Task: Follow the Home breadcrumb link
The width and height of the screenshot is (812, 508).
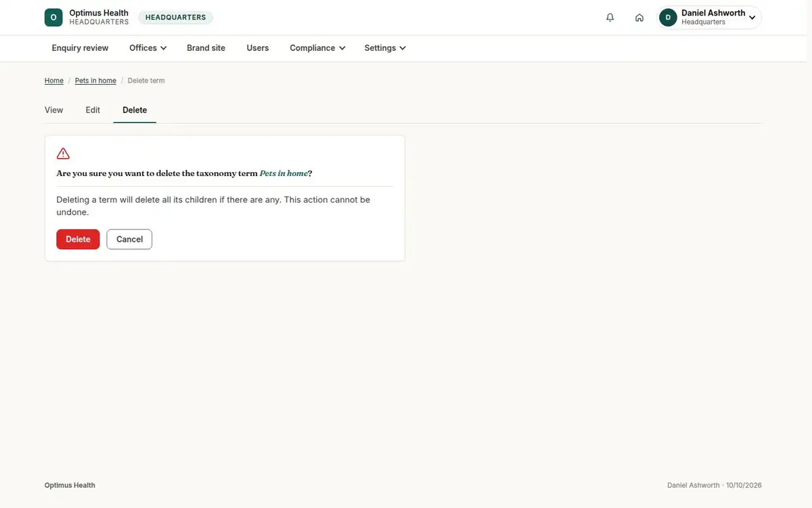Action: (x=54, y=81)
